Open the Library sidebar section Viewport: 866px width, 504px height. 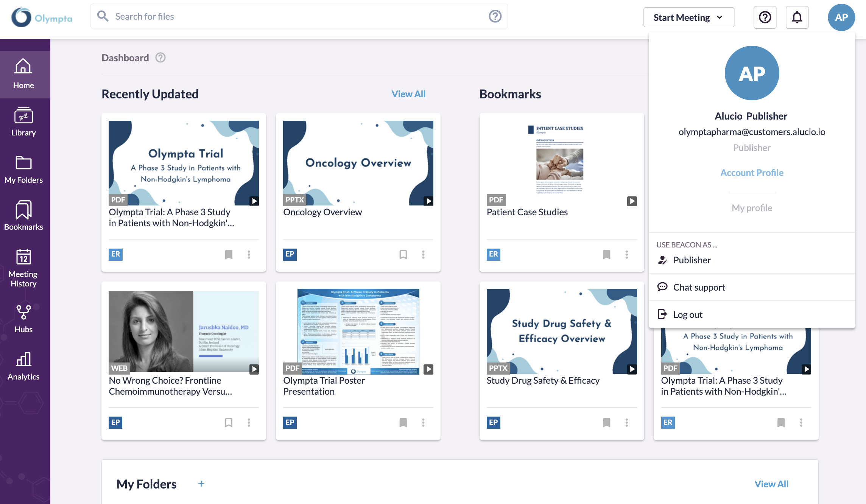tap(23, 122)
